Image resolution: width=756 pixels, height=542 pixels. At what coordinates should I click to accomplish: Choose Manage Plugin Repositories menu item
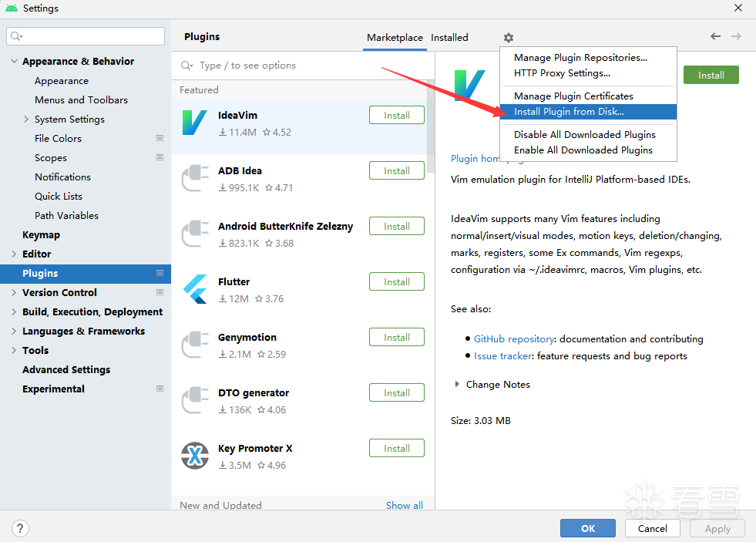click(x=588, y=58)
